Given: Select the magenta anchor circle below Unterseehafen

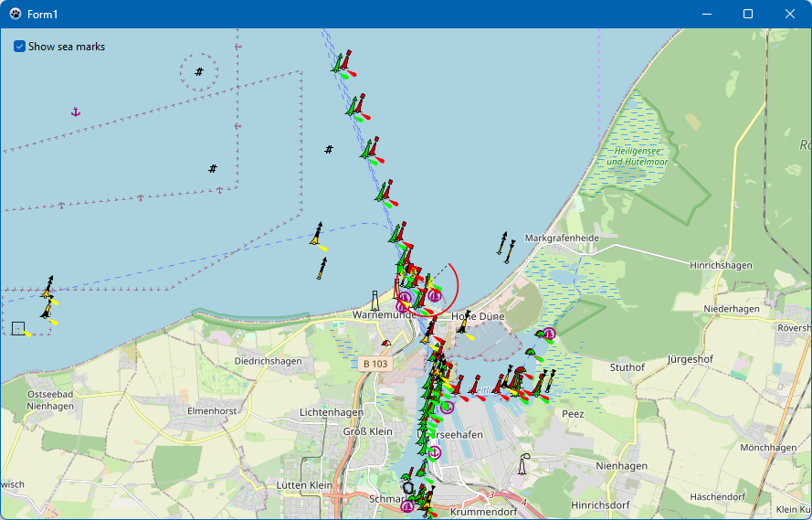Looking at the screenshot, I should (x=435, y=452).
